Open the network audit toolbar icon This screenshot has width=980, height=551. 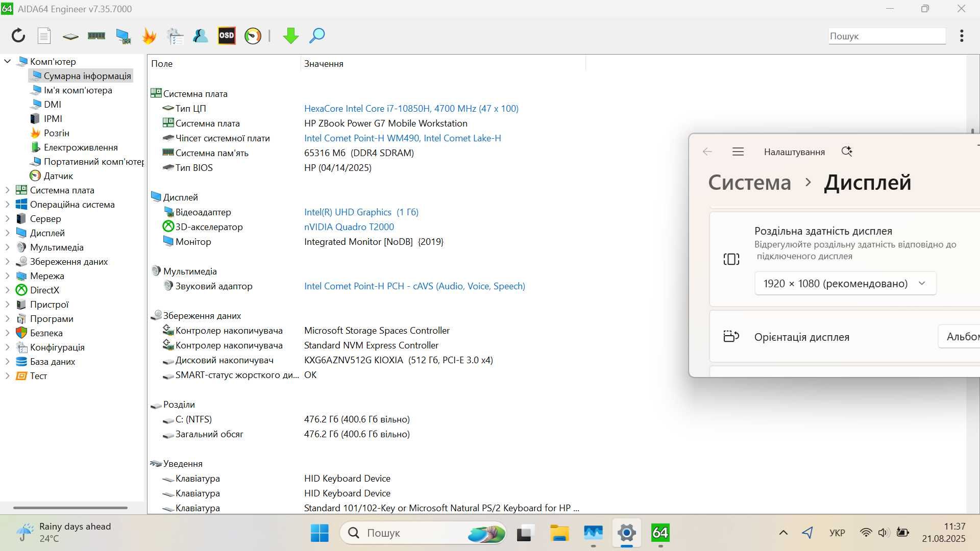coord(175,36)
